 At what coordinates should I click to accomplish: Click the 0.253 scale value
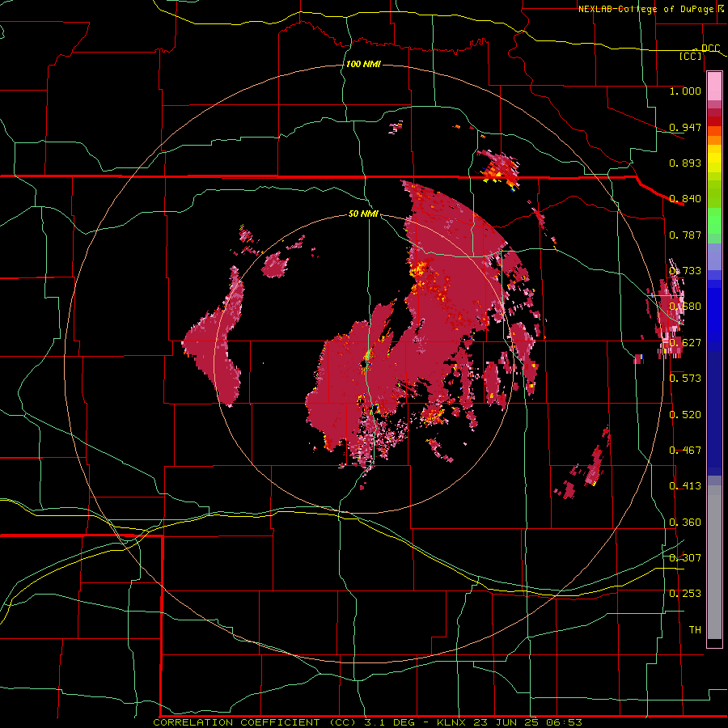pyautogui.click(x=685, y=594)
